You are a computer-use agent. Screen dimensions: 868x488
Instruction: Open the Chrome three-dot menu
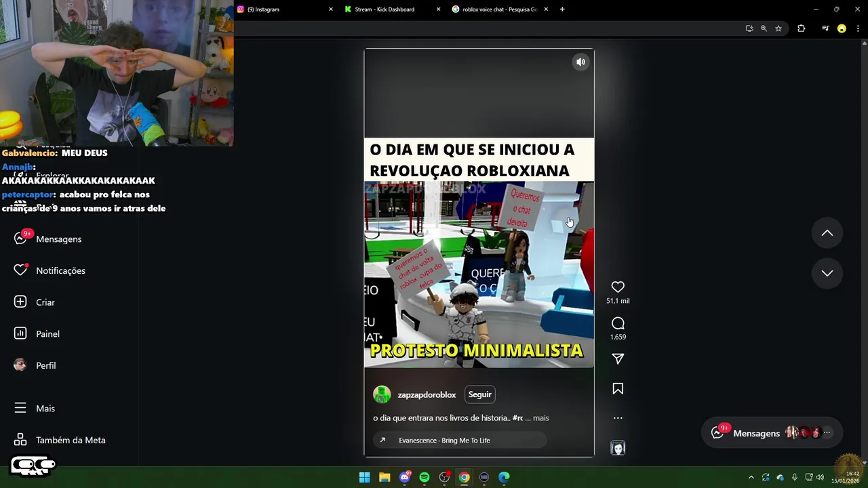click(x=858, y=28)
